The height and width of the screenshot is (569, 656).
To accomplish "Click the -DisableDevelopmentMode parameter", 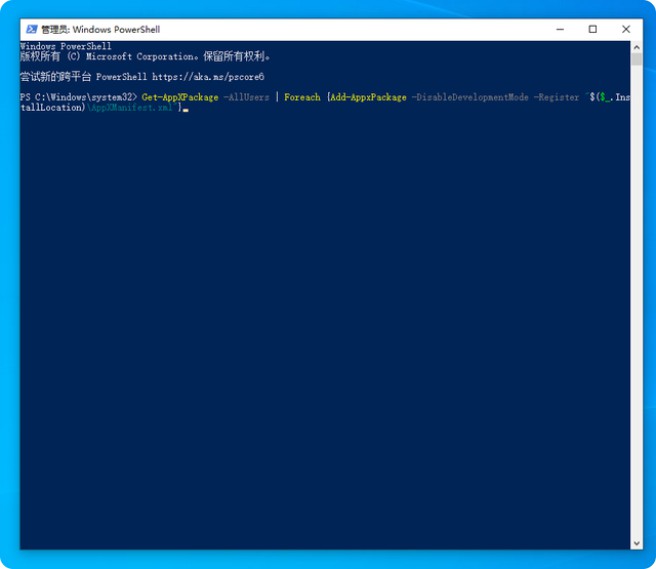I will (x=469, y=97).
